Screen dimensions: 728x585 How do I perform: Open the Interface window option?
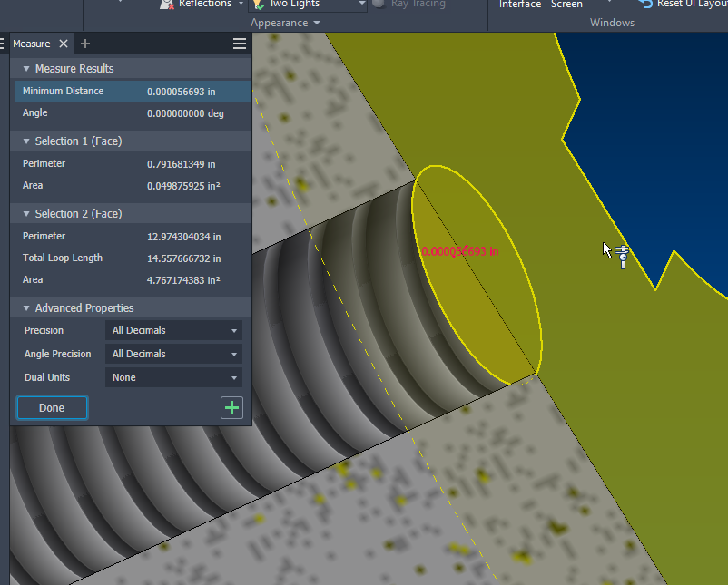(x=519, y=4)
